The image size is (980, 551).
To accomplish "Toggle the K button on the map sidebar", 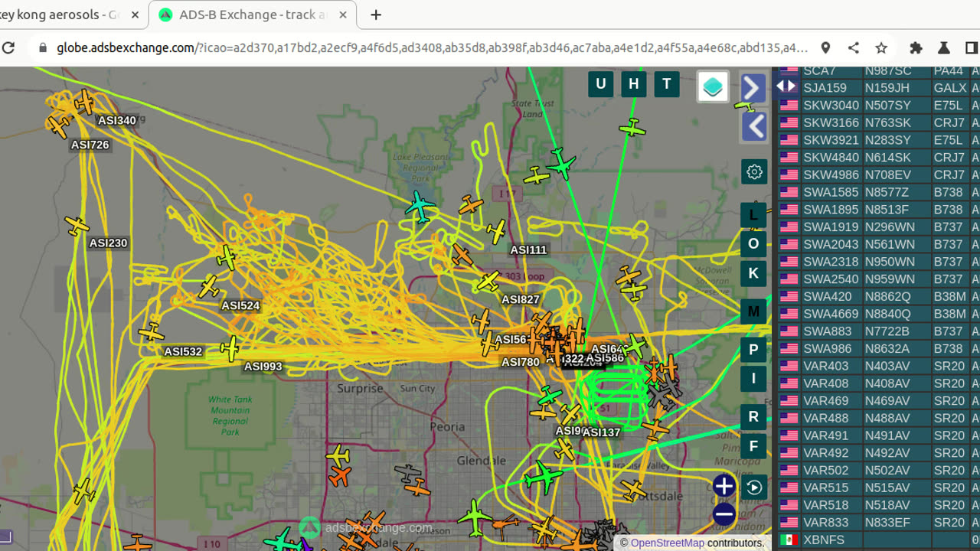I will (753, 273).
